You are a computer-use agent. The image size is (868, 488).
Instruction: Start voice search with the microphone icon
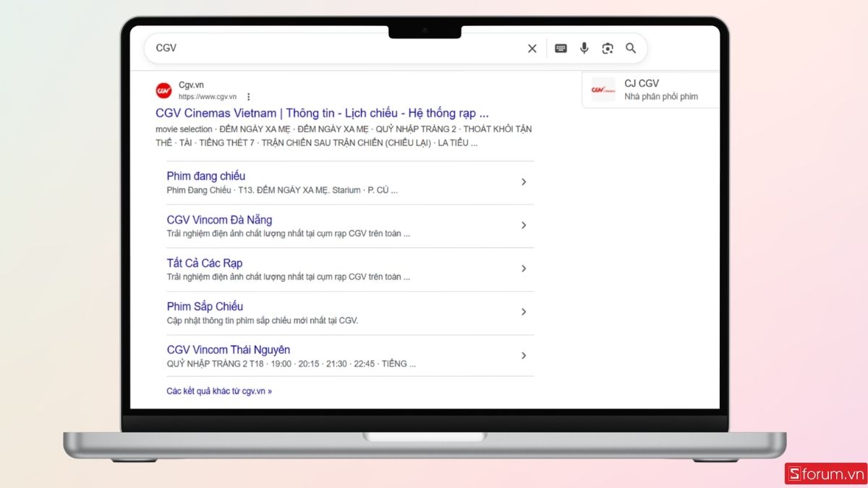584,48
